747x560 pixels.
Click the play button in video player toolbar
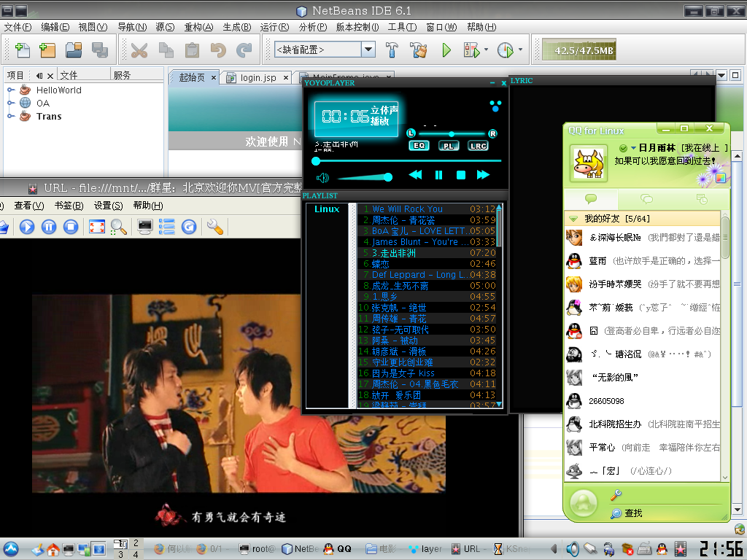27,227
